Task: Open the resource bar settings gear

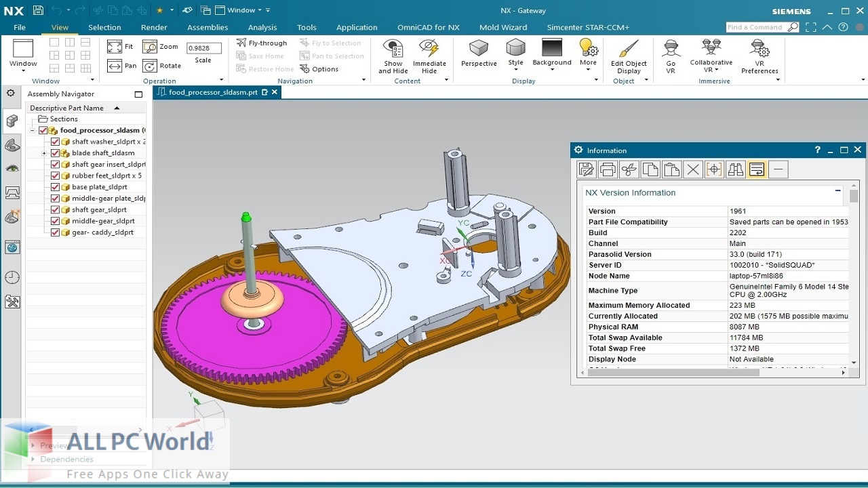Action: (11, 94)
